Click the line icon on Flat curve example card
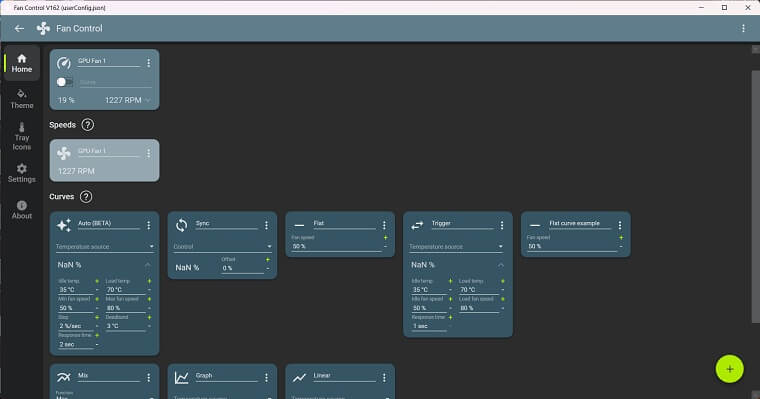The image size is (760, 399). (x=535, y=225)
